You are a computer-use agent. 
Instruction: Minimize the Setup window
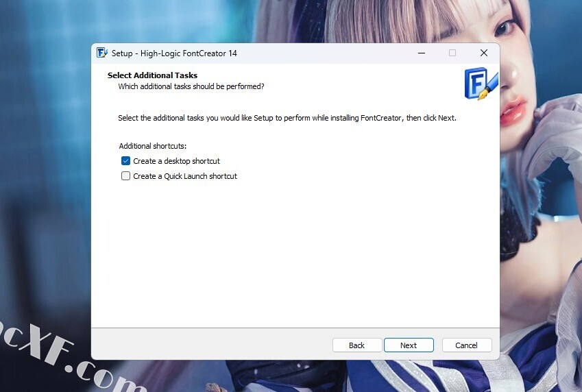pos(420,53)
